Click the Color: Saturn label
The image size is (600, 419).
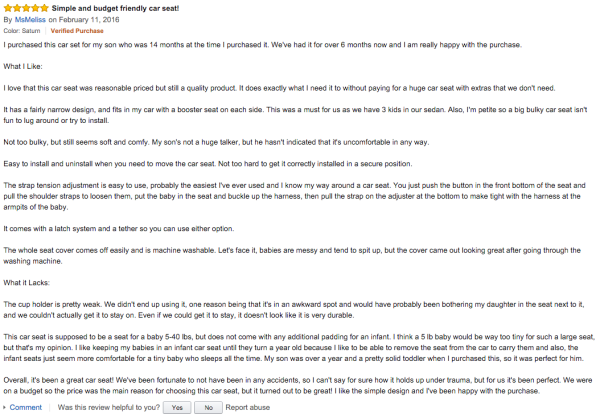pyautogui.click(x=22, y=31)
